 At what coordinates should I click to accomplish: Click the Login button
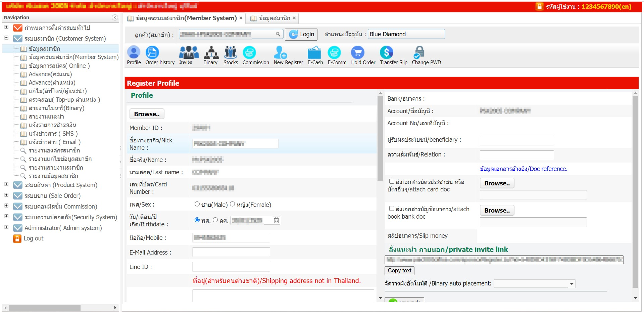pos(301,34)
